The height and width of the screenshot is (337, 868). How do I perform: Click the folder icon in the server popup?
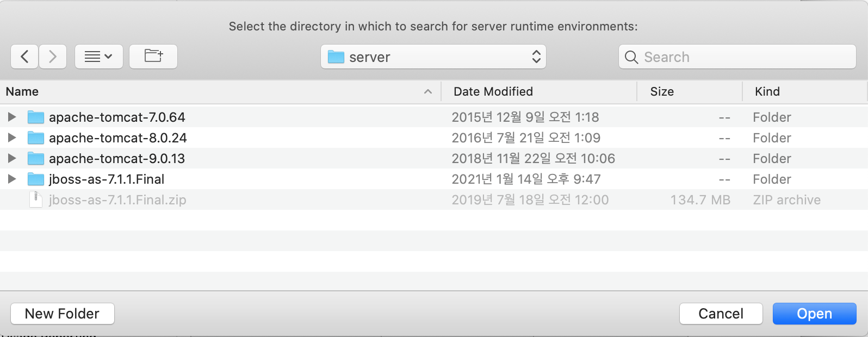tap(336, 57)
